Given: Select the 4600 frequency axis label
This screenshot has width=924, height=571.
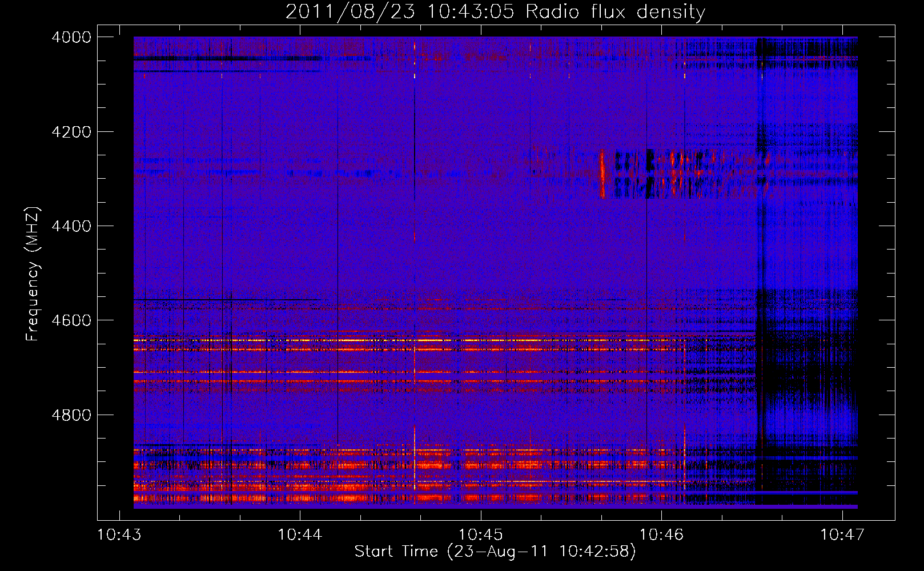Looking at the screenshot, I should pos(71,320).
